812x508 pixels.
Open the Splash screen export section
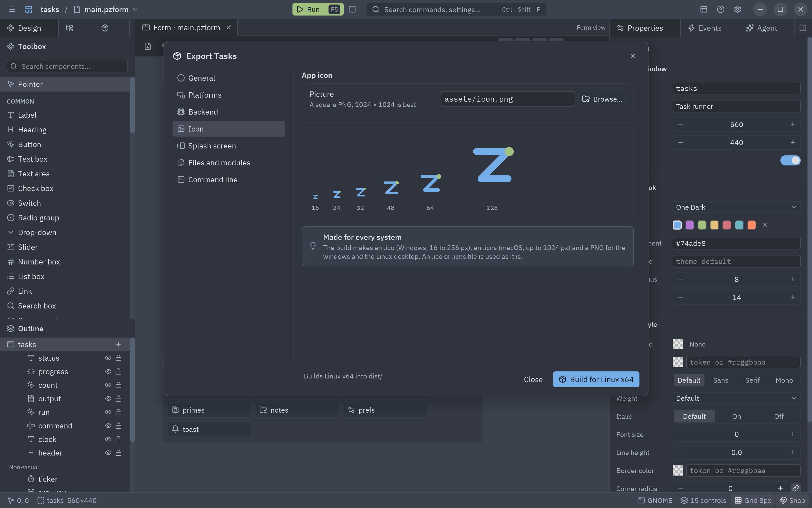(229, 145)
